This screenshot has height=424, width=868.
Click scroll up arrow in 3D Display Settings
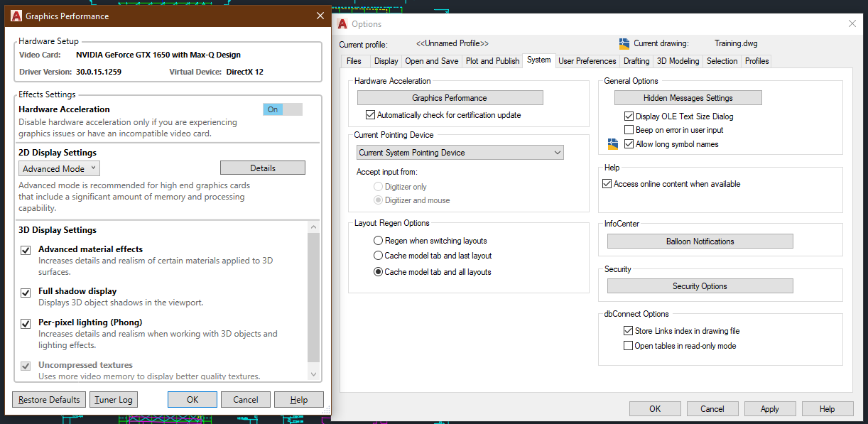point(314,227)
